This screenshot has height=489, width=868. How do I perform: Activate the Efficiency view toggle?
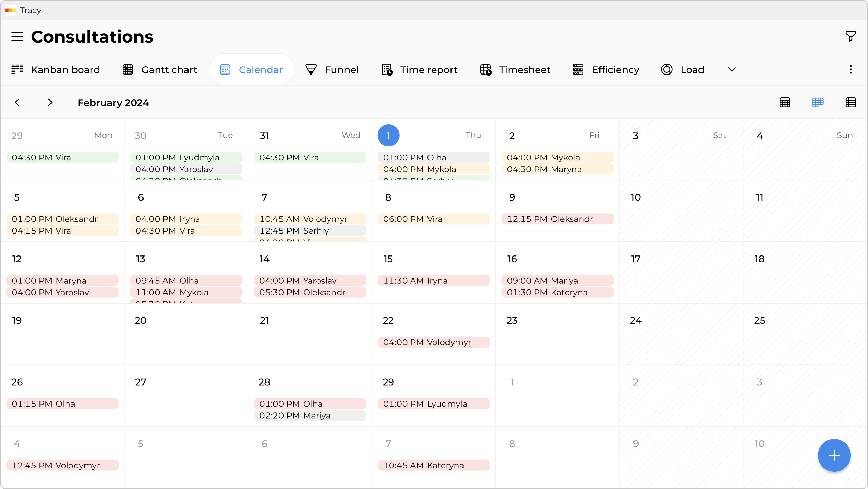tap(606, 69)
